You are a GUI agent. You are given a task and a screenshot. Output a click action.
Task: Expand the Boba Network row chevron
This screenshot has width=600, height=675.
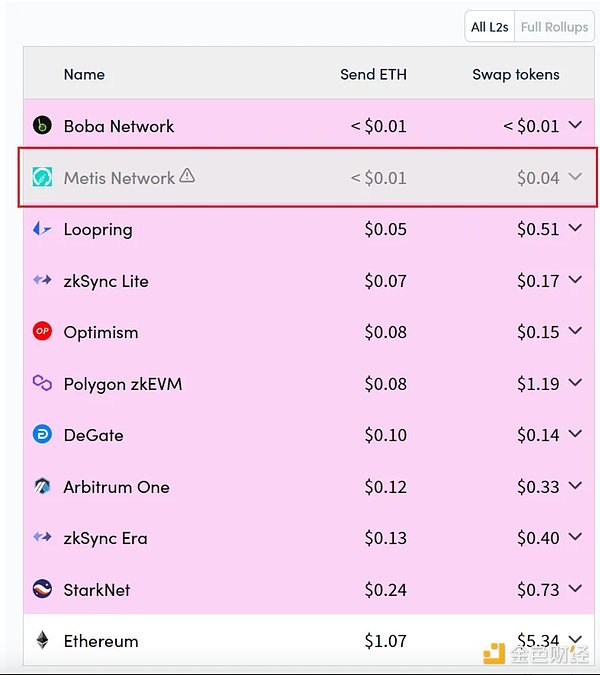click(575, 125)
